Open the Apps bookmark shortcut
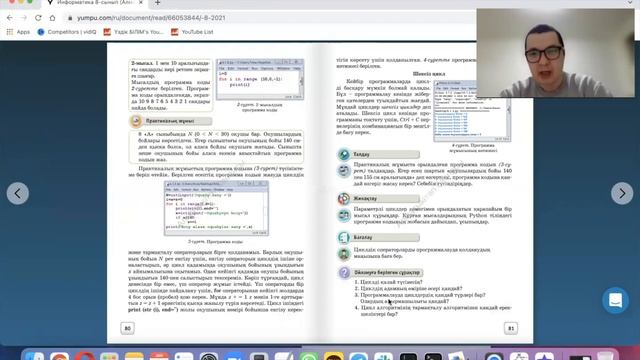Screen dimensions: 640x360 (x=18, y=32)
